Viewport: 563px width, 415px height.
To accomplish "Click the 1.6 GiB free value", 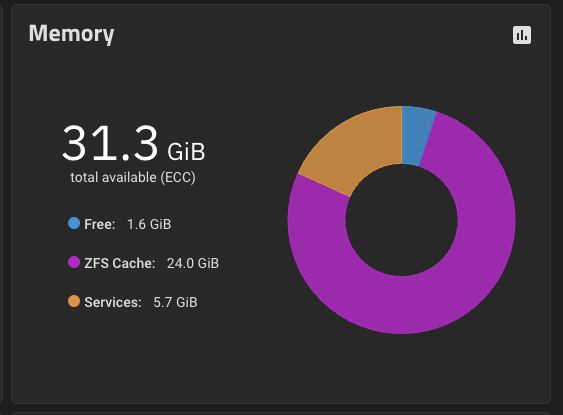I will click(149, 224).
